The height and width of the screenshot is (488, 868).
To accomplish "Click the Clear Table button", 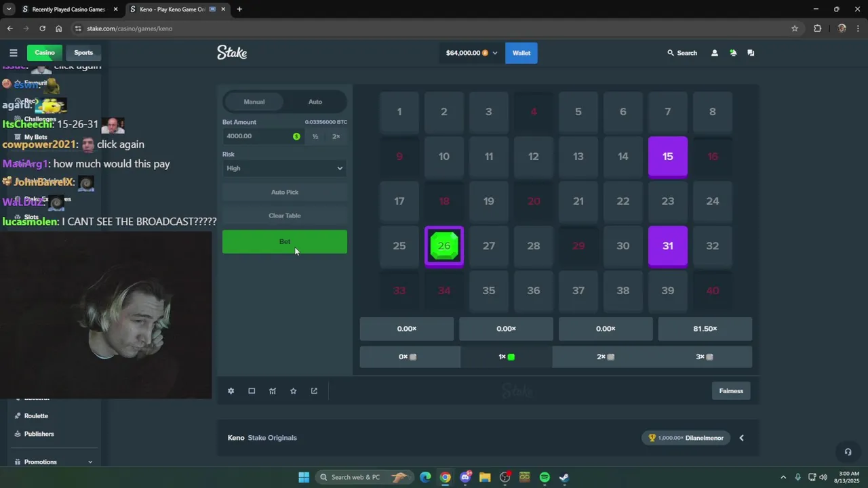I will point(285,216).
